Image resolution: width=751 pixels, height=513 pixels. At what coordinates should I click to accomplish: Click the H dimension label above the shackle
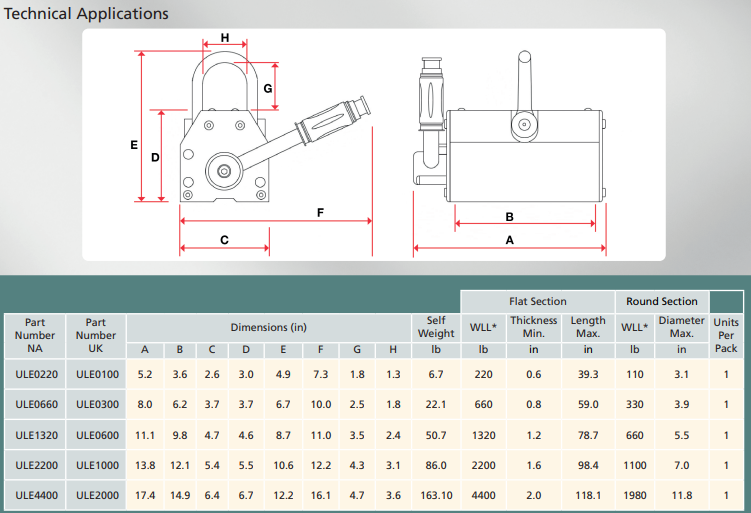[225, 38]
